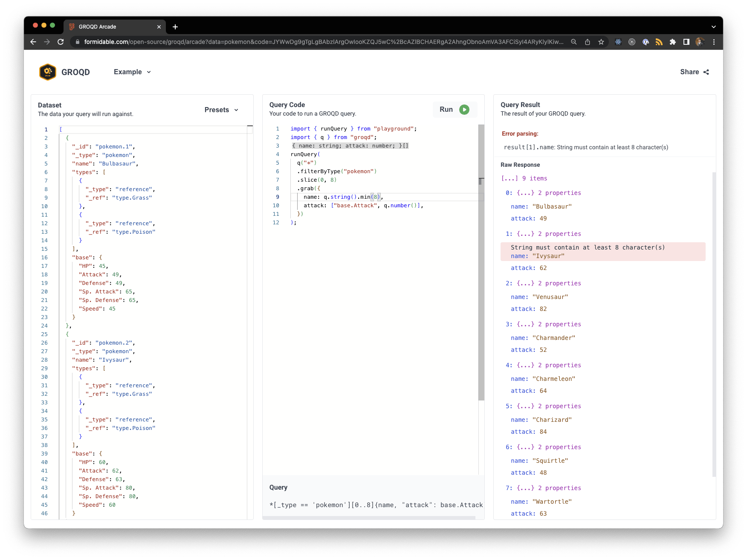
Task: Select the GROQD Arcade tab
Action: click(115, 27)
